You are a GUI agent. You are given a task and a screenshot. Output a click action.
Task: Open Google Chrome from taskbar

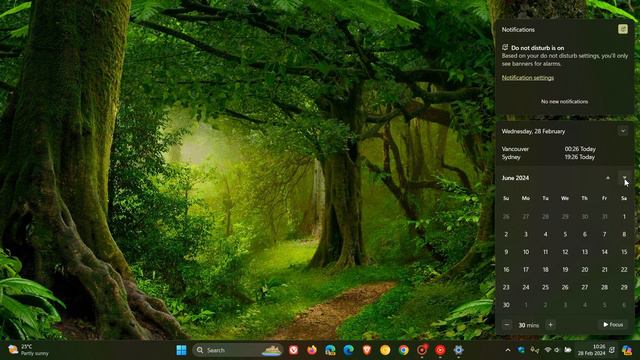tap(403, 350)
